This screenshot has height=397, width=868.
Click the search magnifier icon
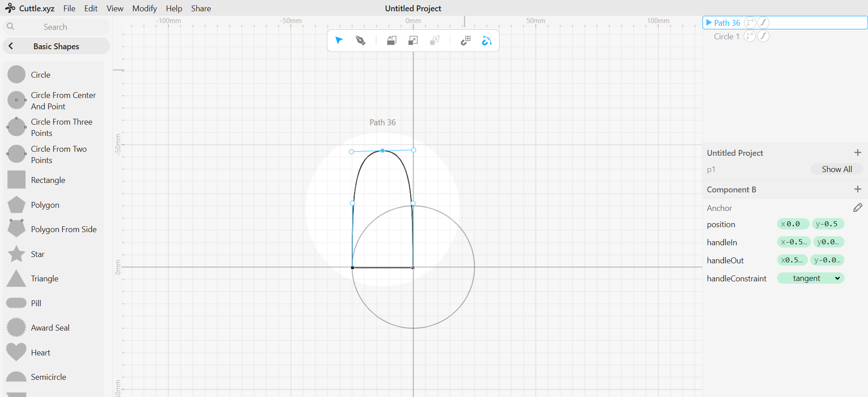10,27
